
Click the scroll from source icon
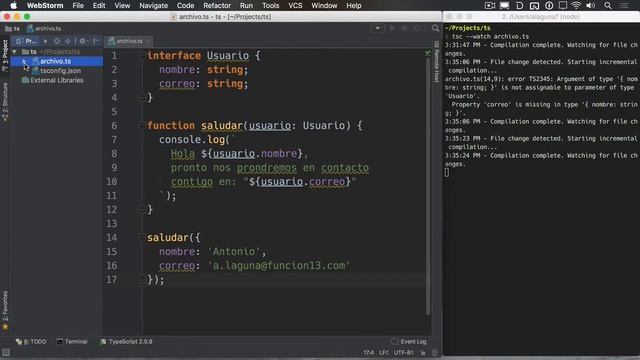[x=57, y=41]
